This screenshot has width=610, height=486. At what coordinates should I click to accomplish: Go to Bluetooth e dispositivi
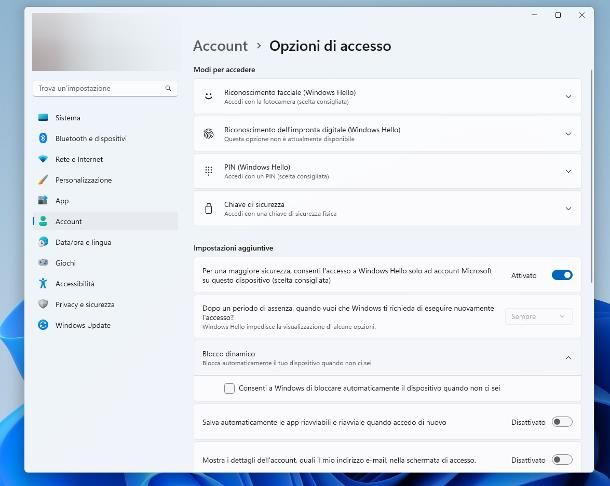point(105,138)
